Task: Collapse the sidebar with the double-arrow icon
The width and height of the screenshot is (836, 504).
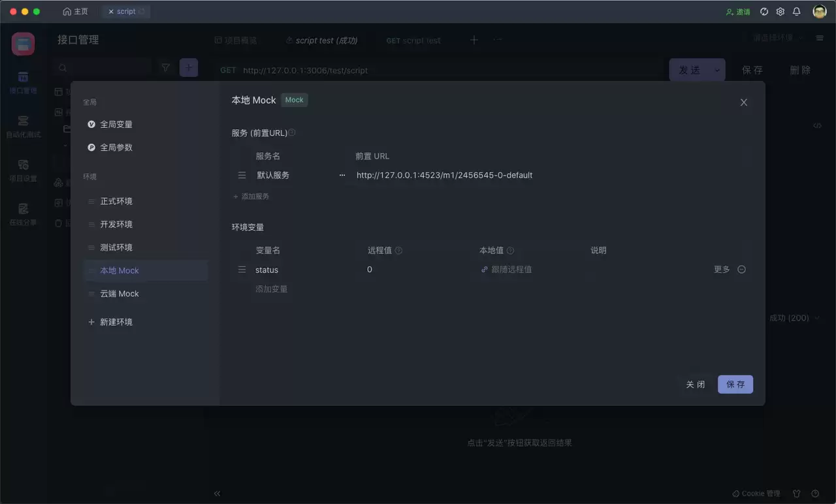Action: 217,494
